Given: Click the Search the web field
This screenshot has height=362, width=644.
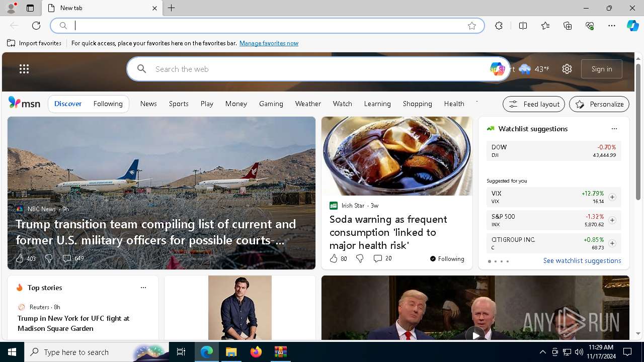Looking at the screenshot, I should point(317,69).
